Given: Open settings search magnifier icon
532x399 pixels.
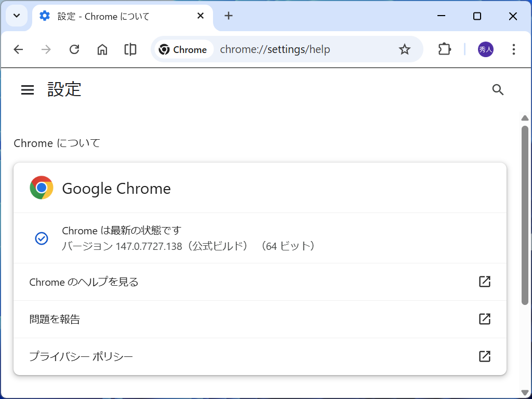Looking at the screenshot, I should tap(498, 89).
